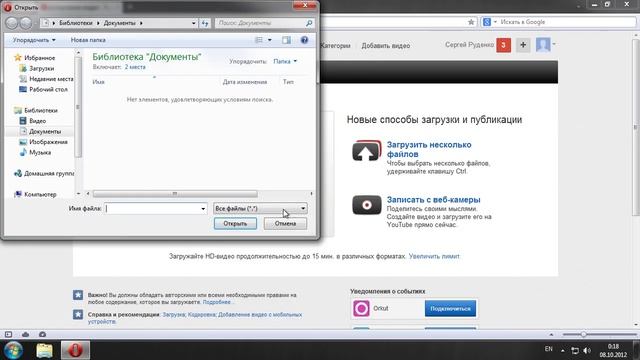Click the volume speaker tray icon

(587, 351)
